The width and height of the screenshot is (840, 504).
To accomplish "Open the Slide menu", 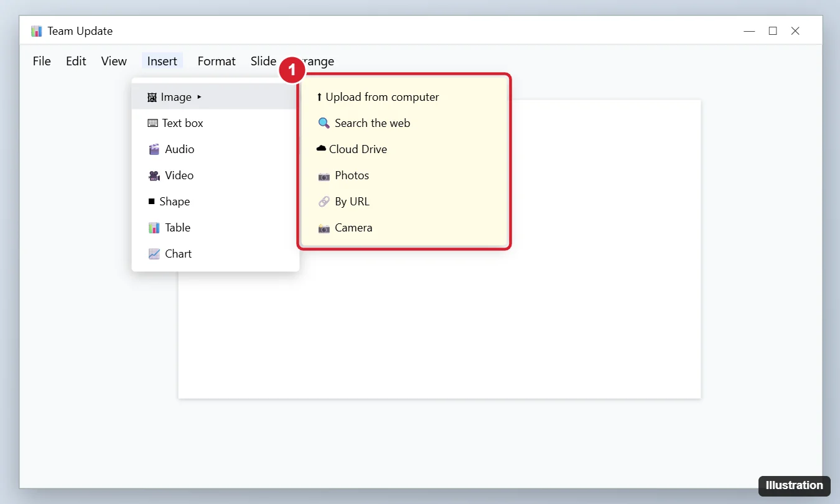I will coord(263,61).
